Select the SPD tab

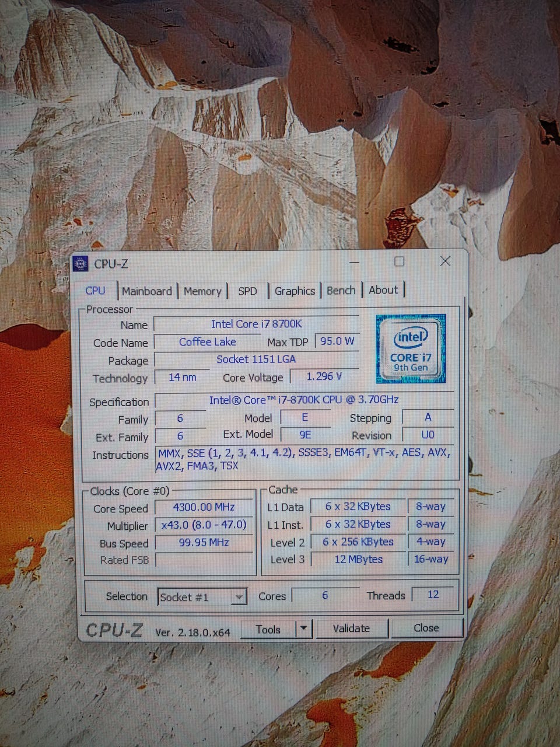pyautogui.click(x=247, y=291)
